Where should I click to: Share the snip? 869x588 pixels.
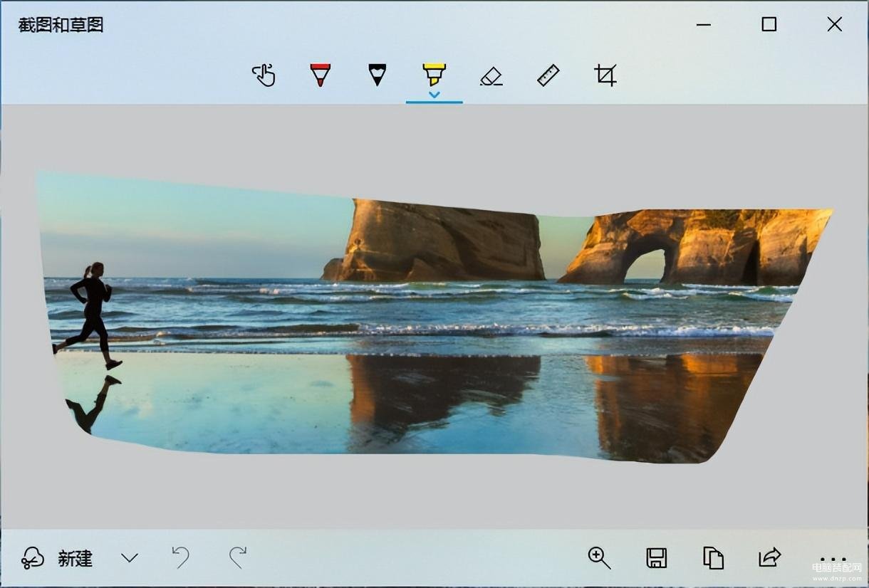(x=770, y=557)
